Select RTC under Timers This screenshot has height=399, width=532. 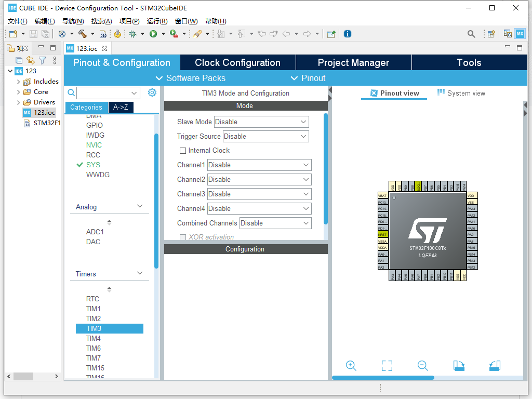click(x=92, y=299)
